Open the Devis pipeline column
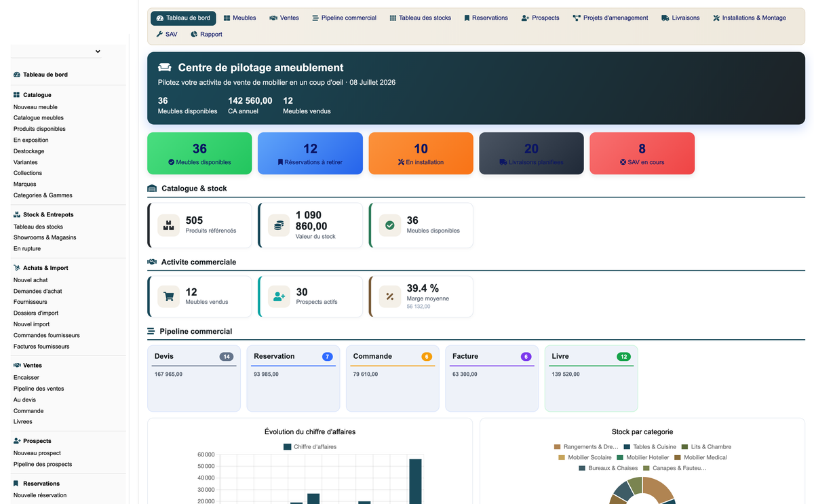The width and height of the screenshot is (814, 504). pos(194,379)
